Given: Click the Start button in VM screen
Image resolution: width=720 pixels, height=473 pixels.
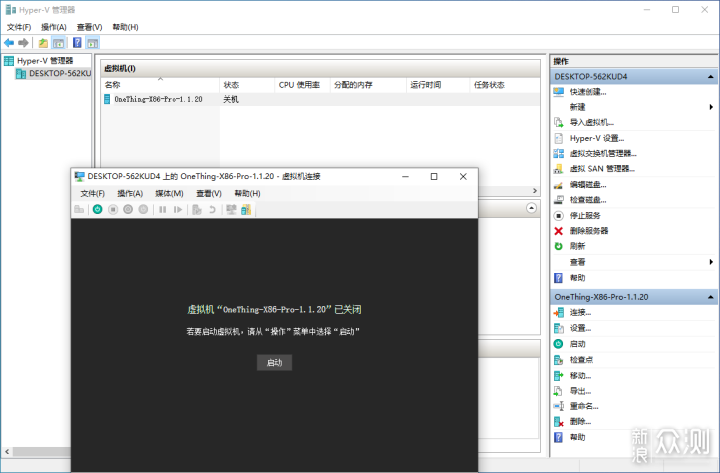Looking at the screenshot, I should [x=274, y=362].
